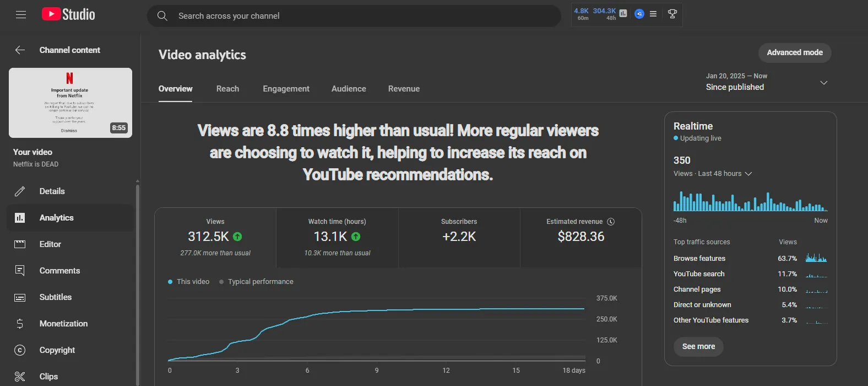Open Comments in the sidebar
This screenshot has height=386, width=868.
(x=70, y=271)
